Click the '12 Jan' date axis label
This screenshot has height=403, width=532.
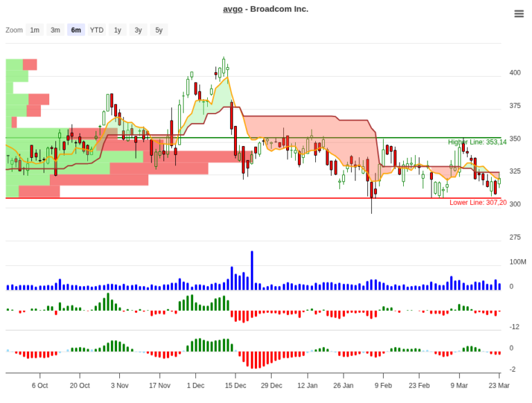point(308,386)
